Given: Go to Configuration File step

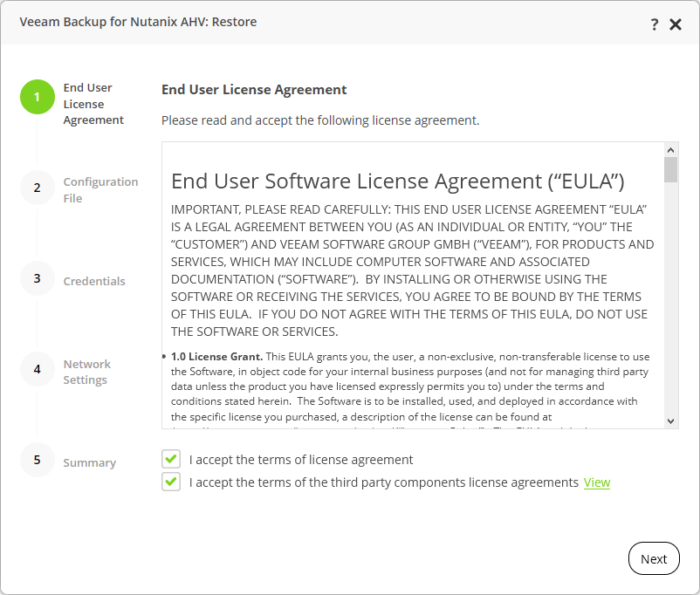Looking at the screenshot, I should (x=100, y=189).
